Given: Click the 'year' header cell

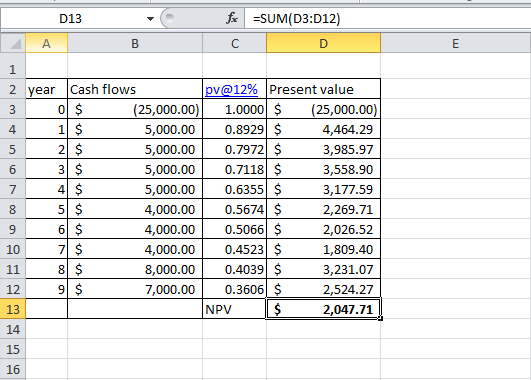Looking at the screenshot, I should 46,89.
